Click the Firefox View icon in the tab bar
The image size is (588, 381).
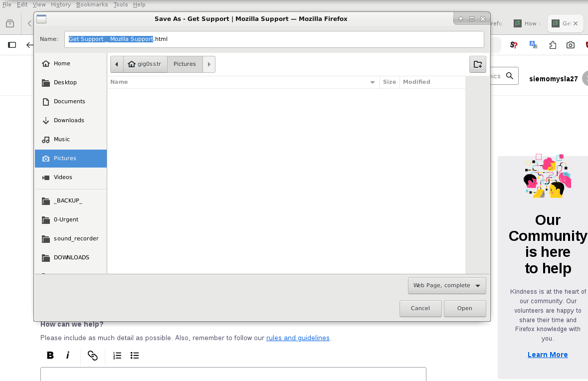(10, 23)
